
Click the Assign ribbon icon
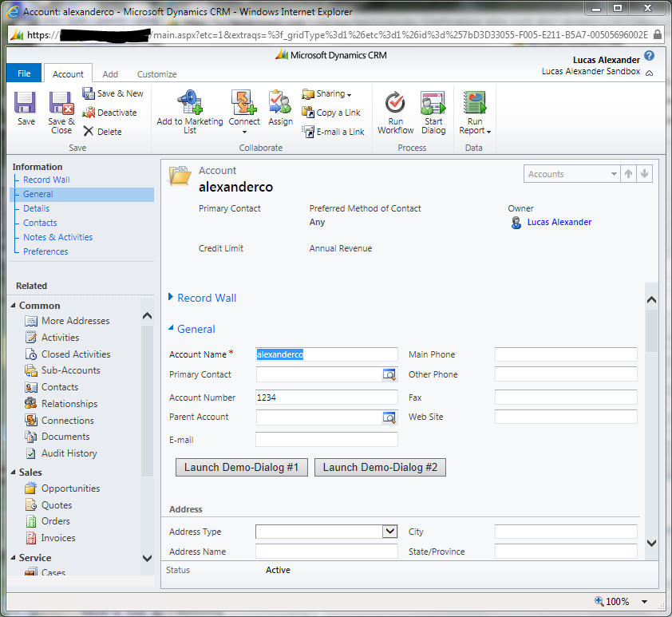pos(280,102)
